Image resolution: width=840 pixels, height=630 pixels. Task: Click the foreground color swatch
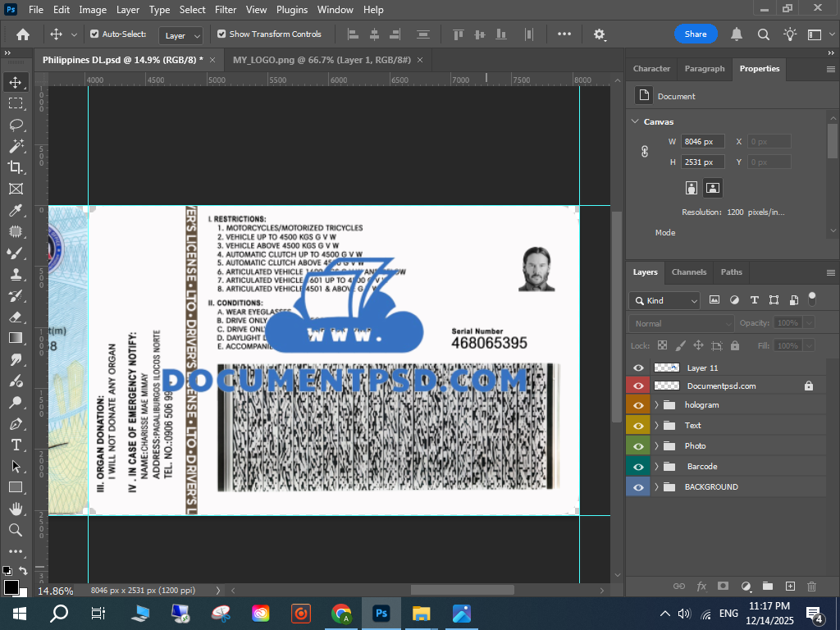(x=11, y=587)
